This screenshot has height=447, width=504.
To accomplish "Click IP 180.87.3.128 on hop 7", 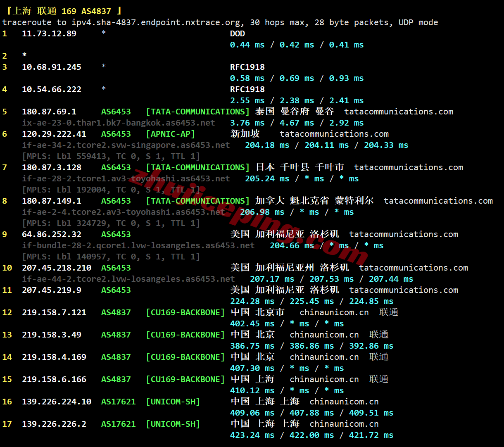I will tap(52, 167).
